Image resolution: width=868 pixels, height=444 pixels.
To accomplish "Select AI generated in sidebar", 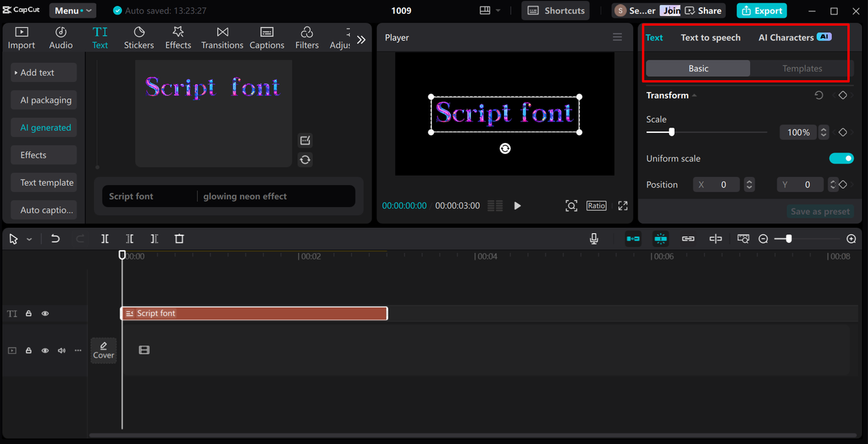I will pos(43,127).
